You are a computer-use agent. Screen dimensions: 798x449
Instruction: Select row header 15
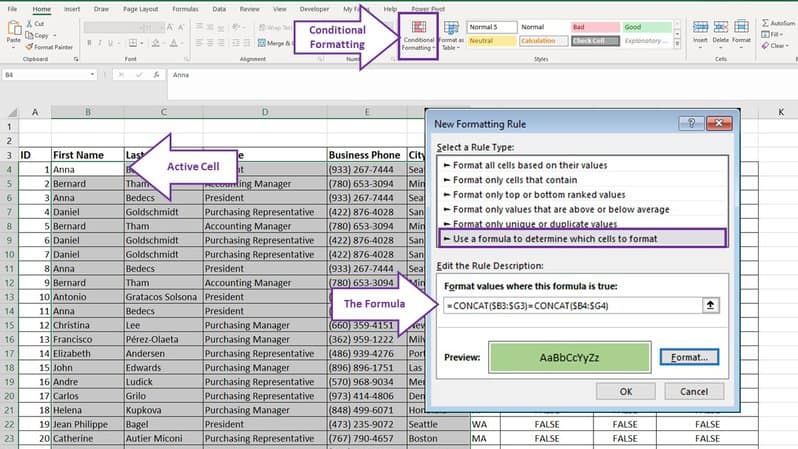[9, 325]
